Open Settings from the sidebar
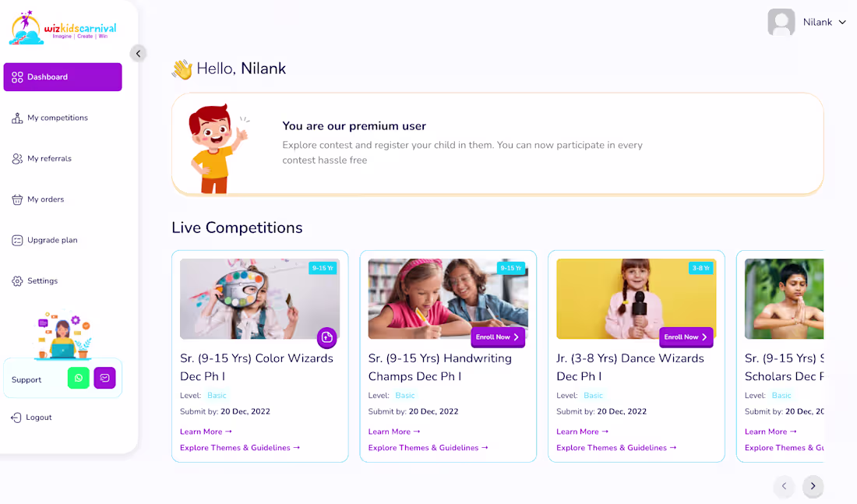 click(42, 281)
